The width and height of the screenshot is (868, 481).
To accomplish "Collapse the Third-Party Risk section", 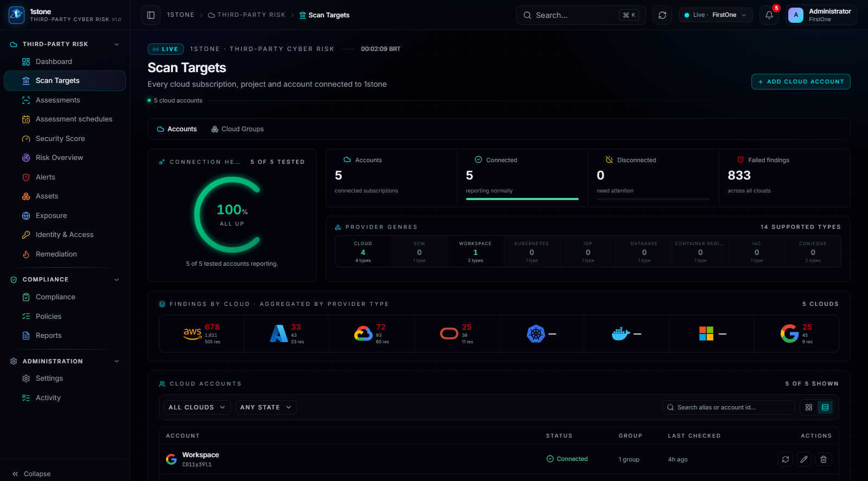I will [117, 44].
